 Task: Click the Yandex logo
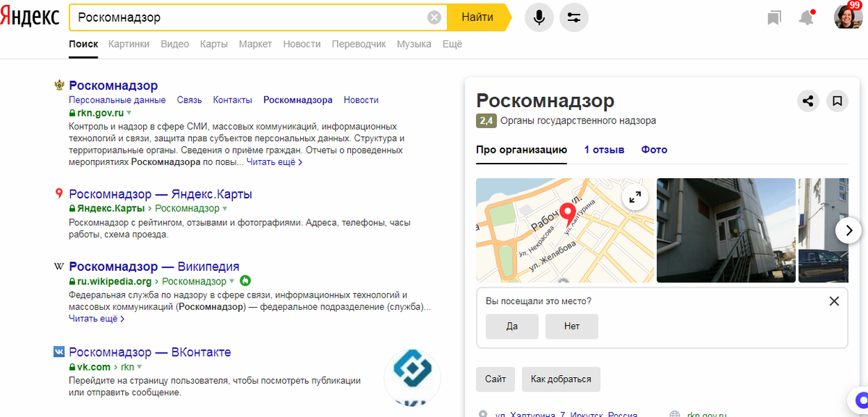click(30, 17)
